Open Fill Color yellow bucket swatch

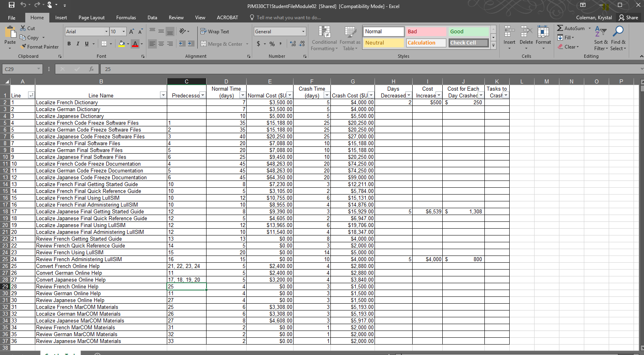pyautogui.click(x=122, y=43)
